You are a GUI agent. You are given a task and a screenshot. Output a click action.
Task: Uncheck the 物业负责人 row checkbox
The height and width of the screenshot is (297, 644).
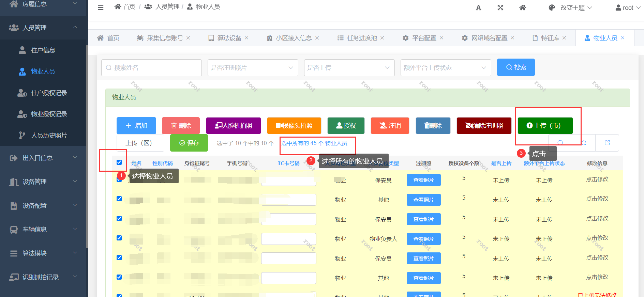click(119, 238)
